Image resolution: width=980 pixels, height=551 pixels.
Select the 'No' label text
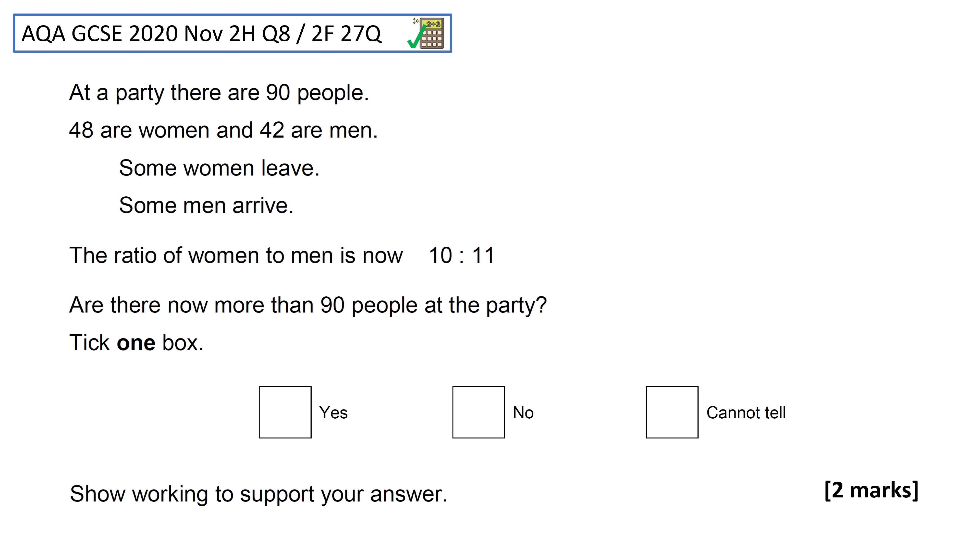[523, 412]
